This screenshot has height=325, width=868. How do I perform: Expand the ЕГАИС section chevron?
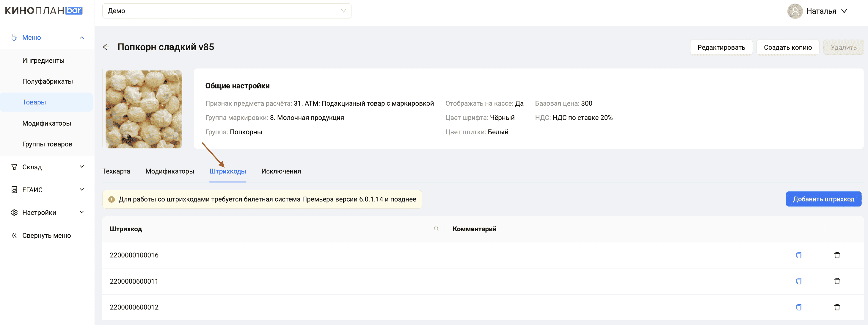click(81, 190)
